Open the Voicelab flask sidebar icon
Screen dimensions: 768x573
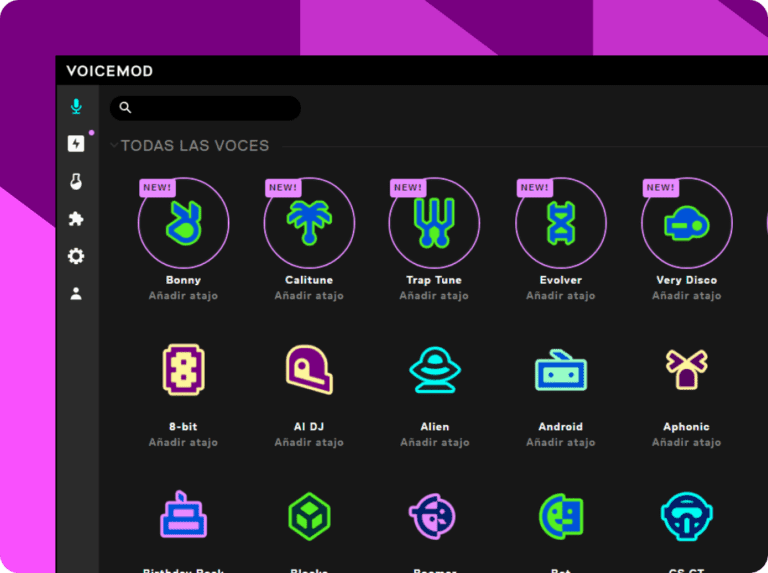(76, 181)
